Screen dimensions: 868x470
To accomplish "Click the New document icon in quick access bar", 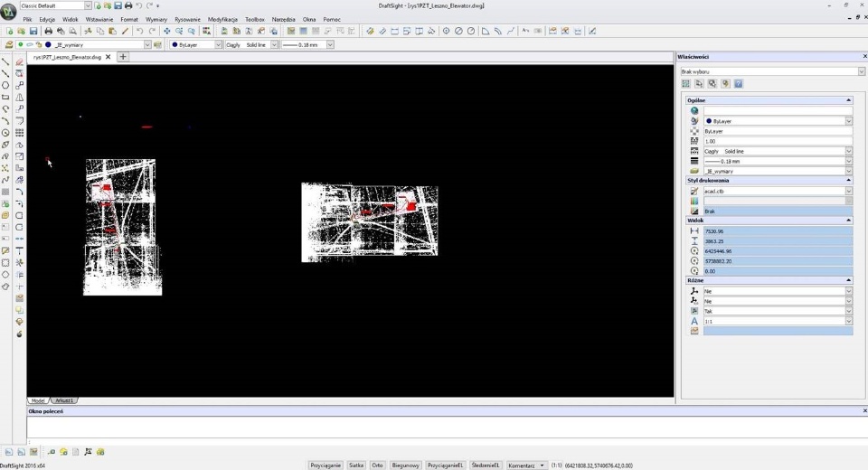I will pyautogui.click(x=98, y=5).
